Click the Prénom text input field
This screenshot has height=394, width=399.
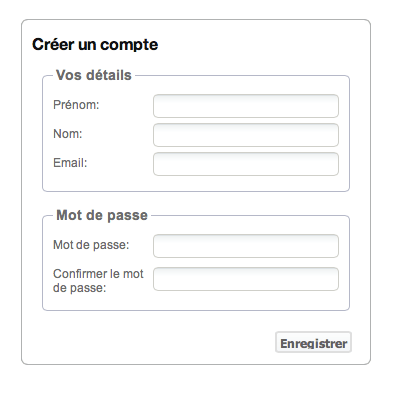click(x=246, y=106)
